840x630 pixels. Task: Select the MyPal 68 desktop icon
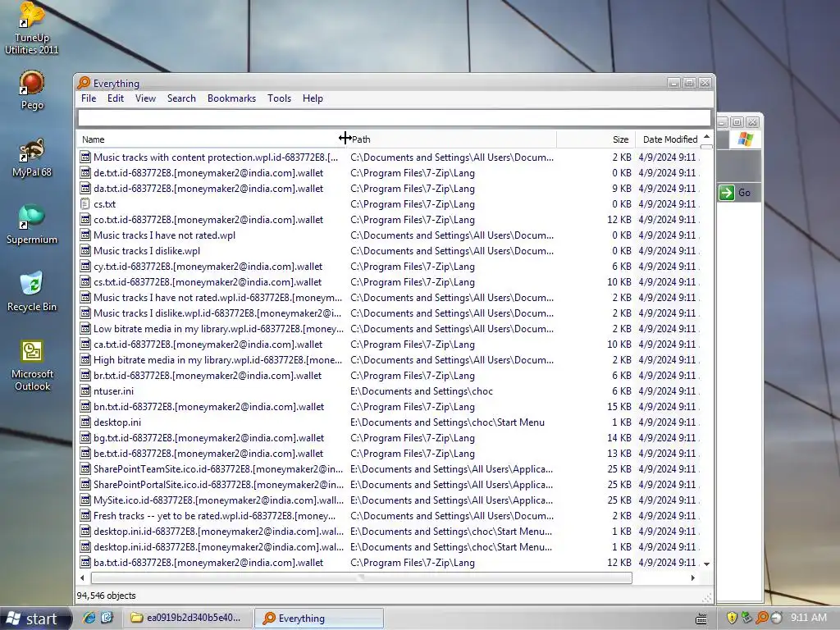pyautogui.click(x=32, y=157)
